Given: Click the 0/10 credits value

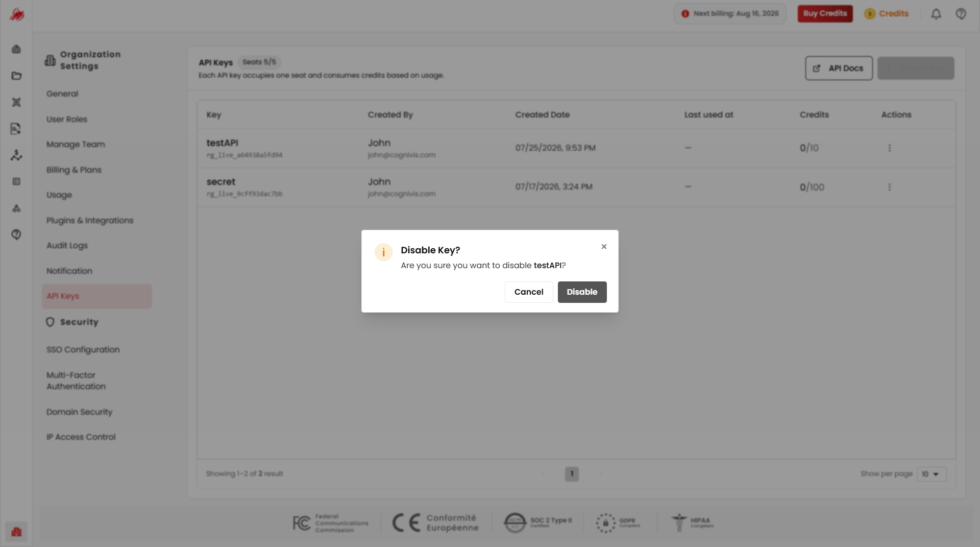Looking at the screenshot, I should point(809,148).
